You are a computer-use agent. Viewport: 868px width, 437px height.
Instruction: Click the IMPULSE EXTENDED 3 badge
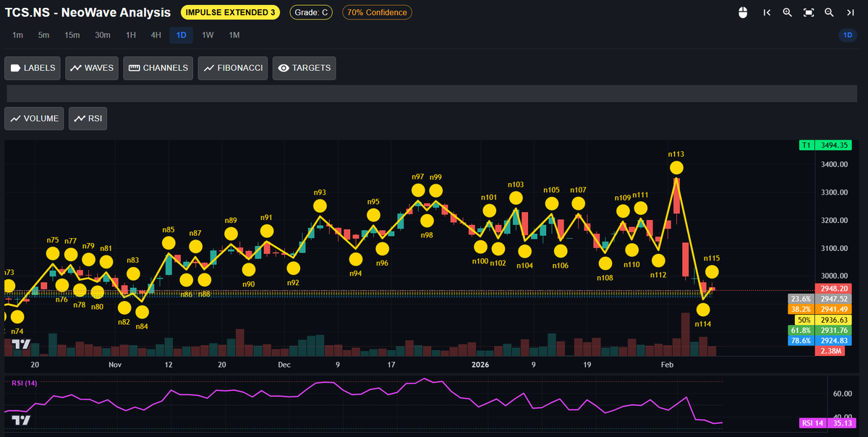(x=231, y=12)
